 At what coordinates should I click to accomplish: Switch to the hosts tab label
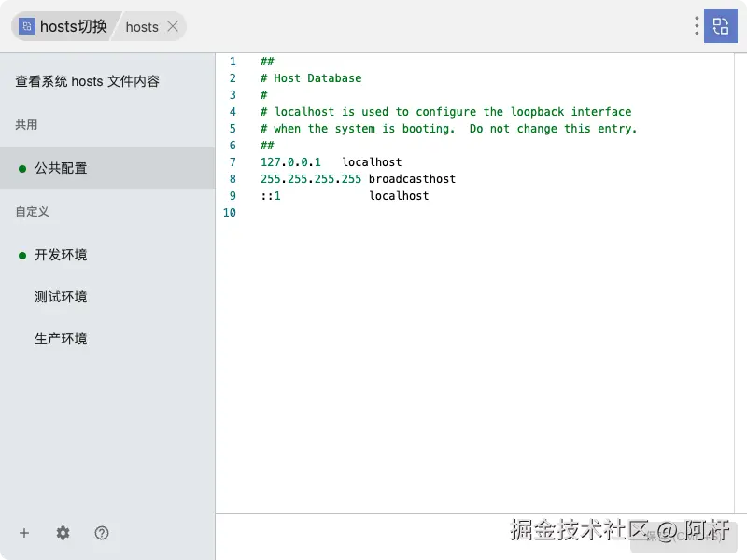click(x=142, y=27)
